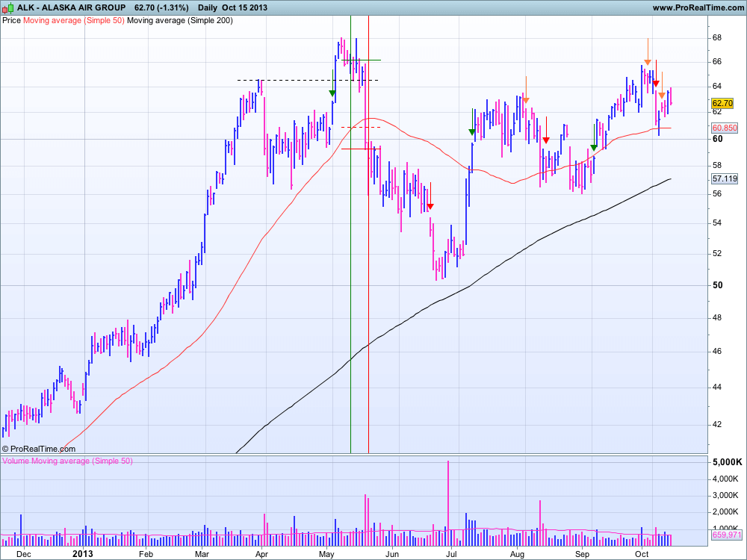This screenshot has height=560, width=747.
Task: Select the volume panel's Moving average (Simple 50) label
Action: 82,461
